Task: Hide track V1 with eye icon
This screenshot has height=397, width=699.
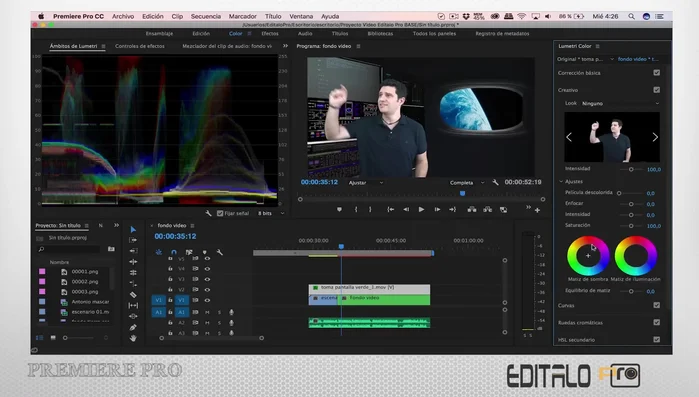Action: [207, 300]
